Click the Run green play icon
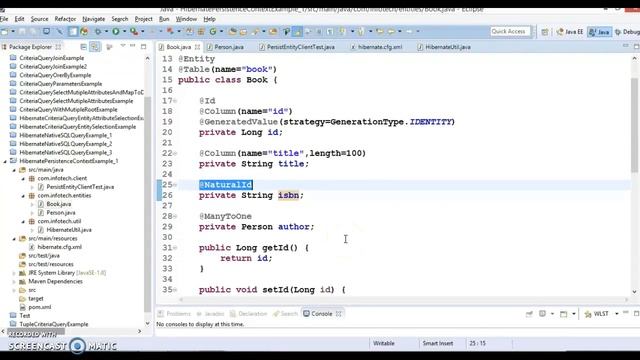 click(116, 31)
